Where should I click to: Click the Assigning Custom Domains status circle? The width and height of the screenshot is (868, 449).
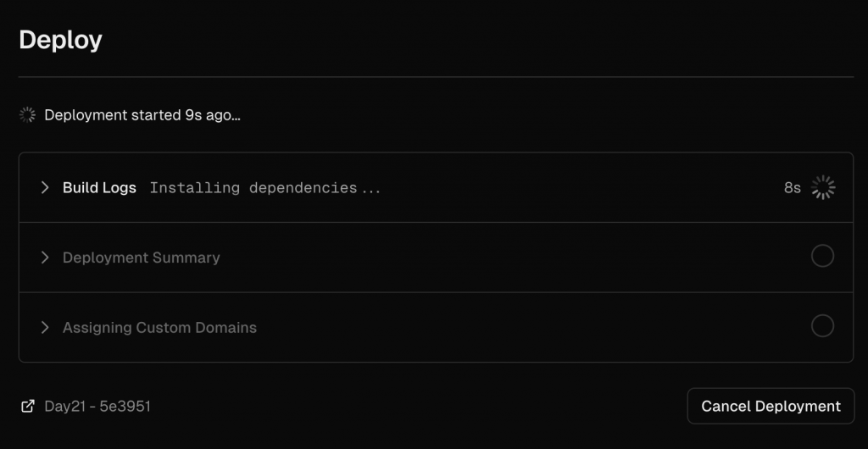click(822, 325)
